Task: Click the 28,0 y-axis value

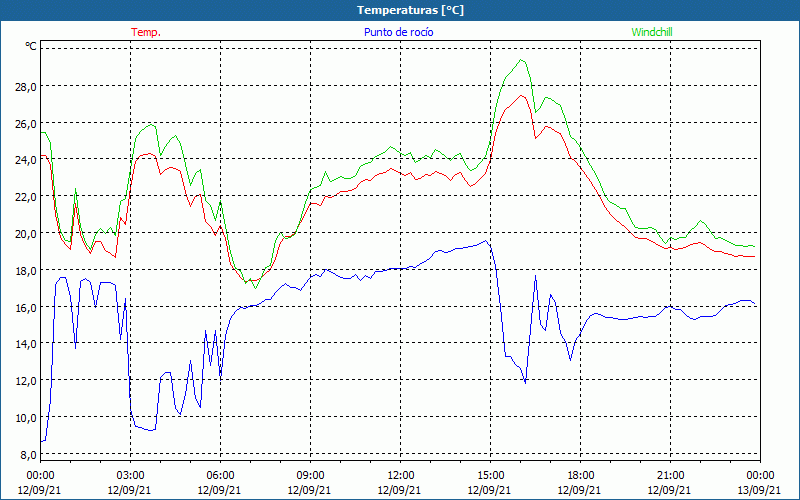Action: click(26, 86)
